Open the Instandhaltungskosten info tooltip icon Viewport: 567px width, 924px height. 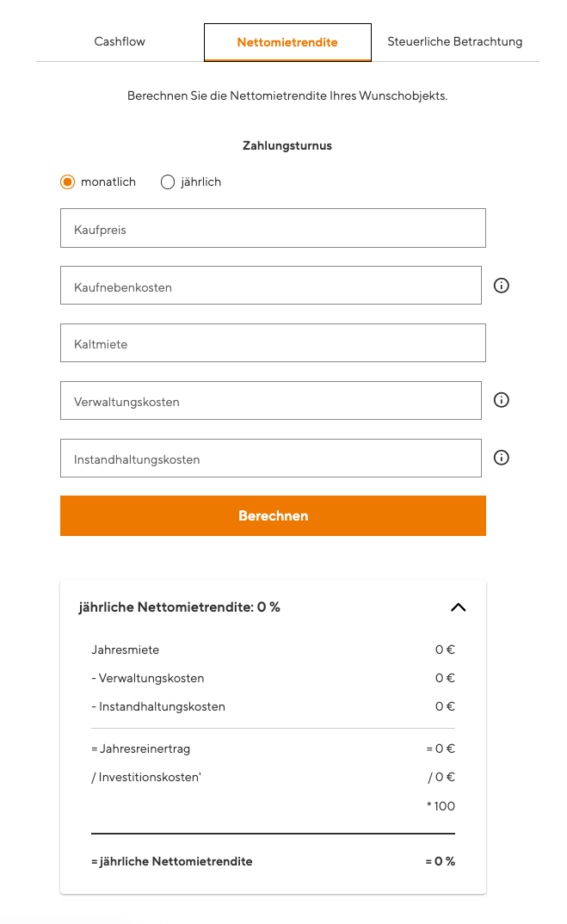pyautogui.click(x=502, y=458)
